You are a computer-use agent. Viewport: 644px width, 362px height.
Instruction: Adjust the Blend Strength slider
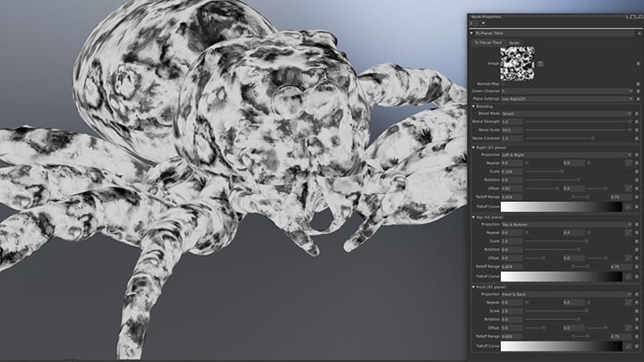(x=579, y=122)
